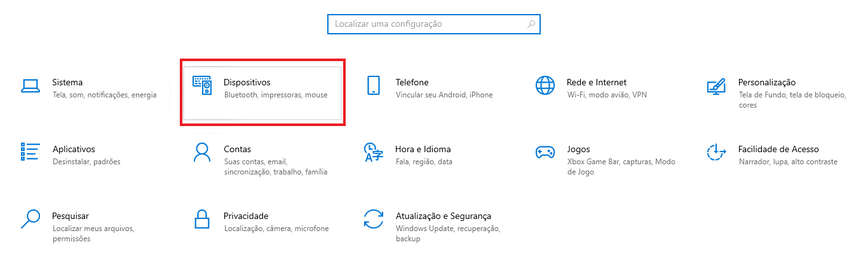
Task: Click the Personalização monitor and brush icon
Action: [716, 87]
